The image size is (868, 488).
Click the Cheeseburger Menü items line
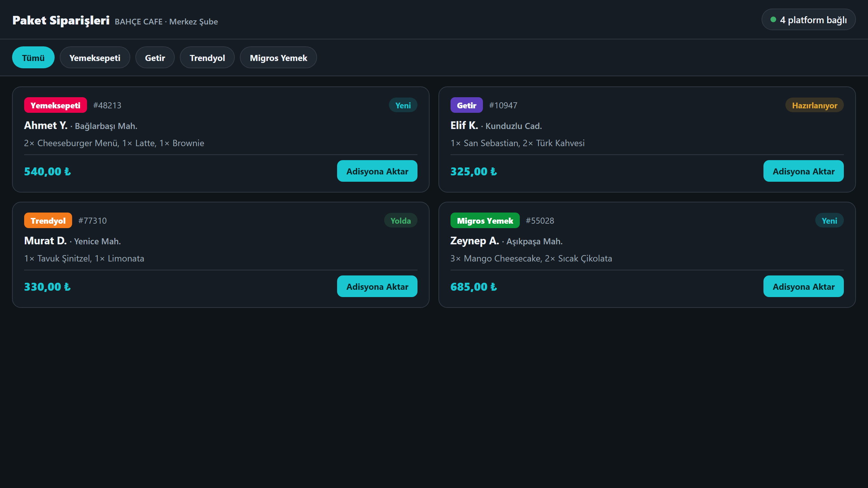click(x=114, y=143)
